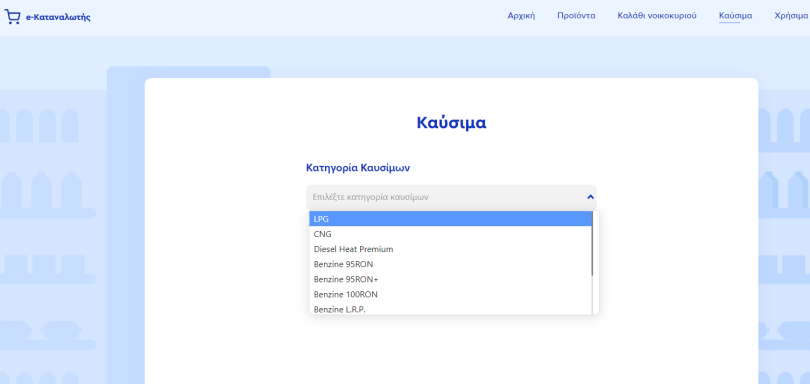
Task: Click the Καύσιμα page heading
Action: tap(451, 123)
